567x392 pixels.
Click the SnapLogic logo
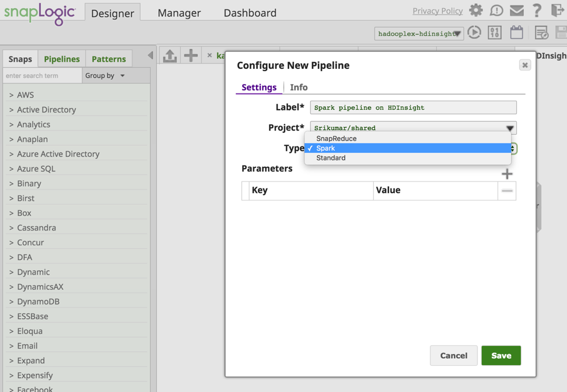click(40, 14)
